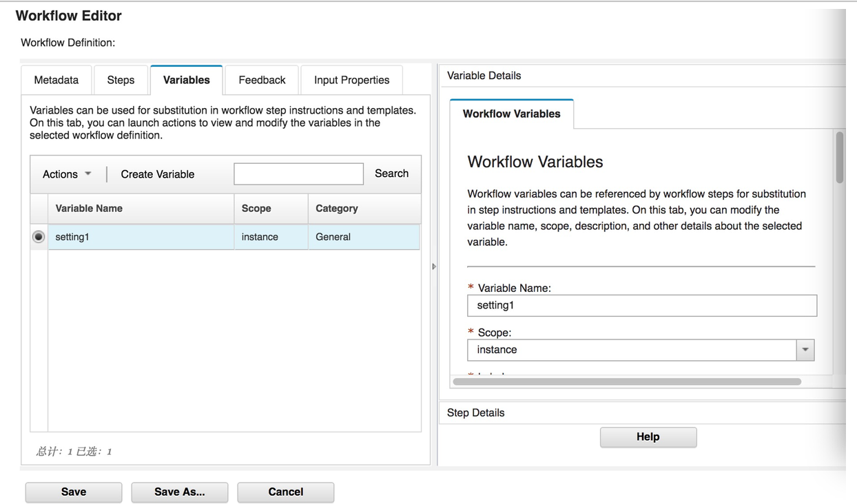Click the Save button
The height and width of the screenshot is (504, 857).
73,492
